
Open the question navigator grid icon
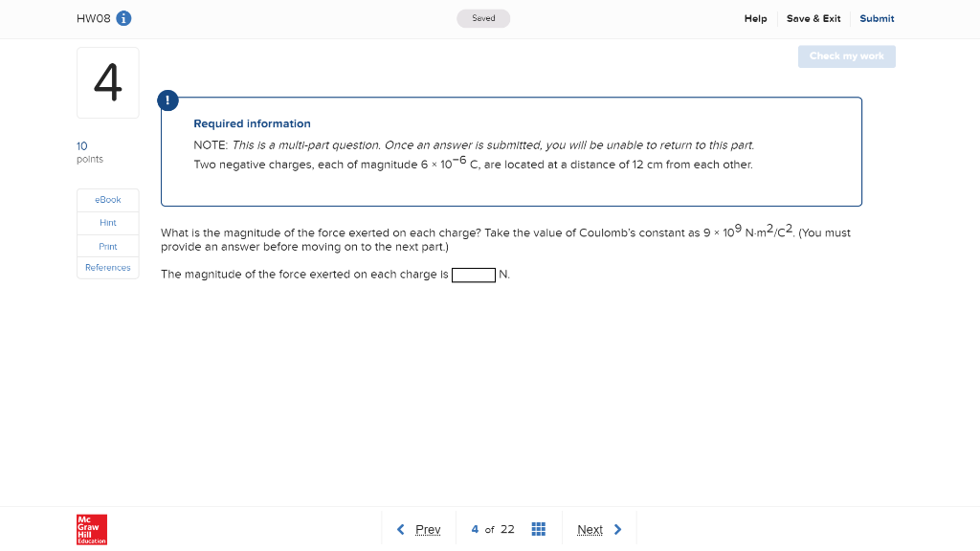tap(538, 528)
